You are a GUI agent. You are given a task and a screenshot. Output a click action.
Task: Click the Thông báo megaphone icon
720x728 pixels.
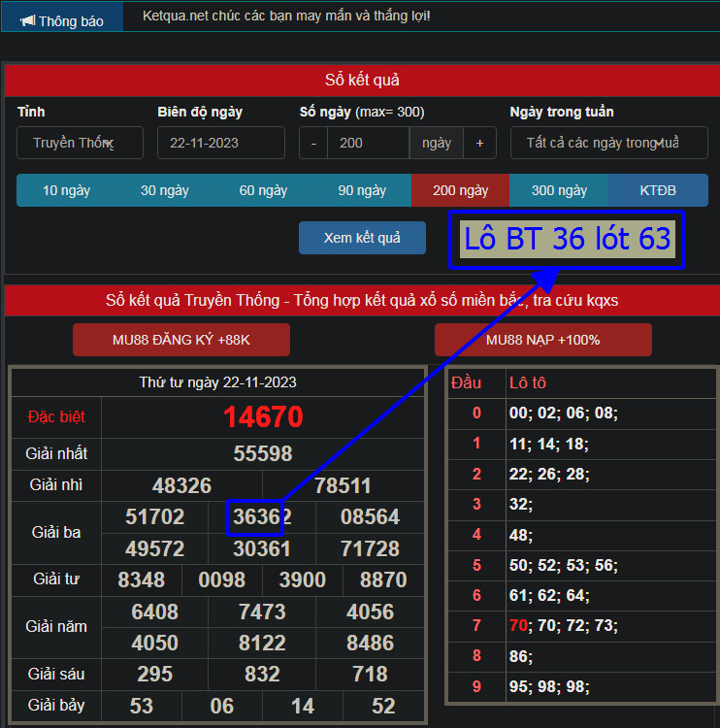[x=27, y=20]
